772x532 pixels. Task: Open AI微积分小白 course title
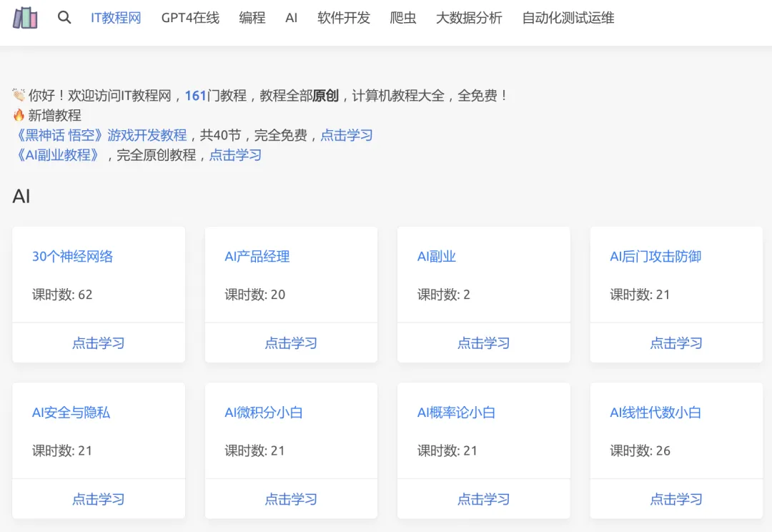pyautogui.click(x=263, y=413)
